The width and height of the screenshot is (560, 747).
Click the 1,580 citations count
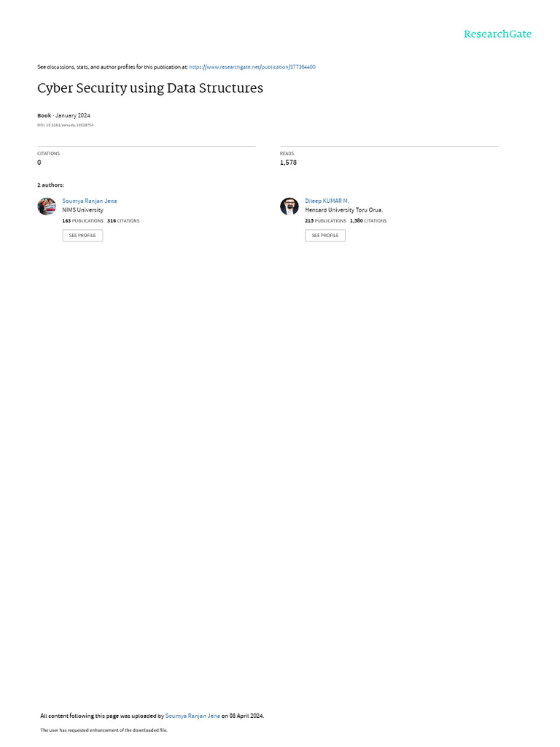368,221
